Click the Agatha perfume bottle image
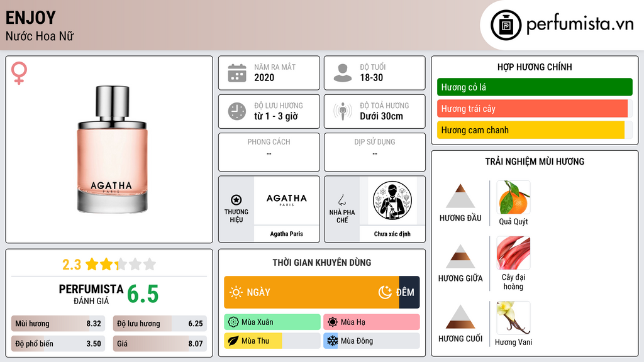Viewport: 644px width, 362px height. [x=112, y=150]
